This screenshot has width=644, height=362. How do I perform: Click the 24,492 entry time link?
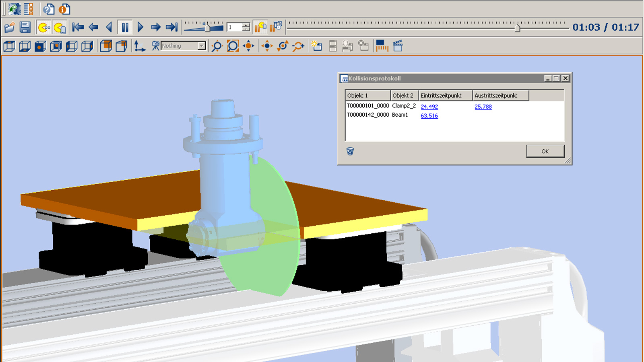coord(429,107)
